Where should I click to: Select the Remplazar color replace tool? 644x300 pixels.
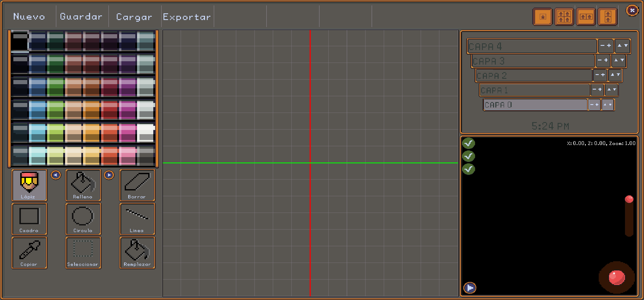pos(137,252)
